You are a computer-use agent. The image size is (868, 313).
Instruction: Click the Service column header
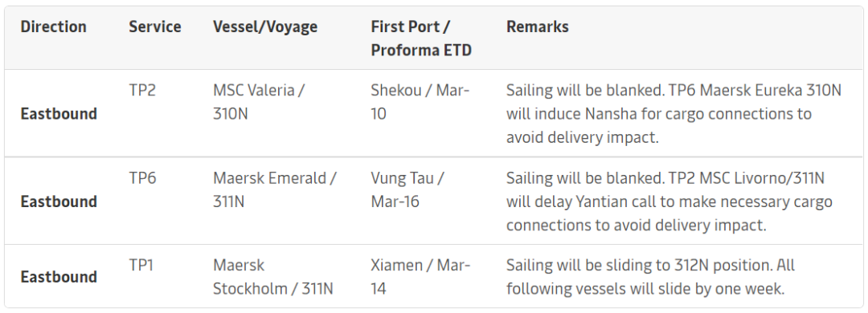(x=155, y=26)
